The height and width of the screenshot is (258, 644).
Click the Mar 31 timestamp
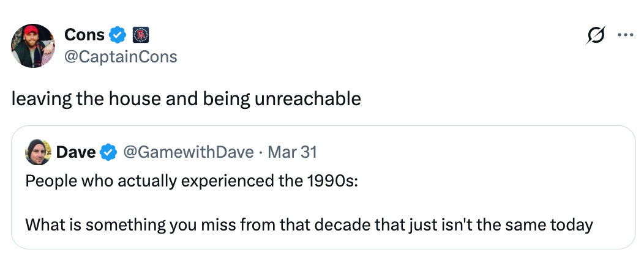pos(293,152)
